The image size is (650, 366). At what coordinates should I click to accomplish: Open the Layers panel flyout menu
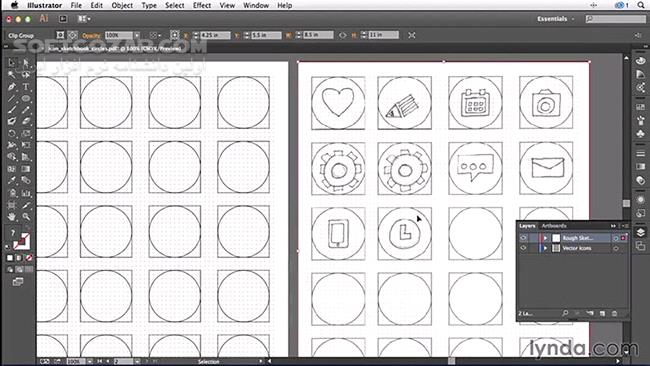coord(625,226)
